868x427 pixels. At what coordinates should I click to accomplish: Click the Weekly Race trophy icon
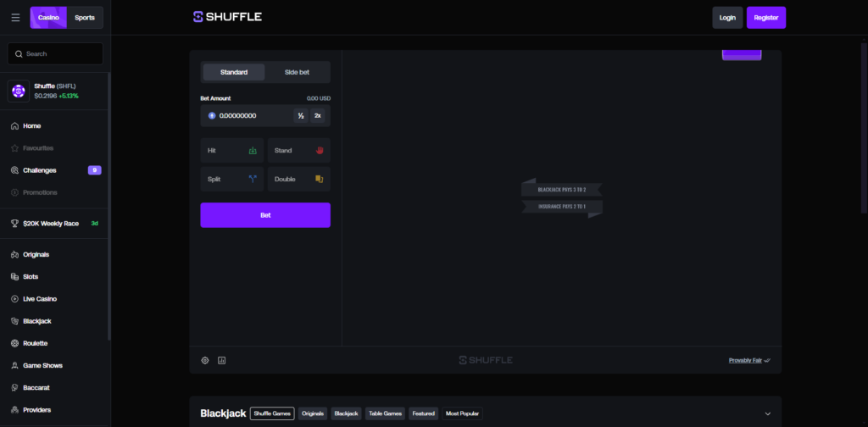tap(15, 224)
